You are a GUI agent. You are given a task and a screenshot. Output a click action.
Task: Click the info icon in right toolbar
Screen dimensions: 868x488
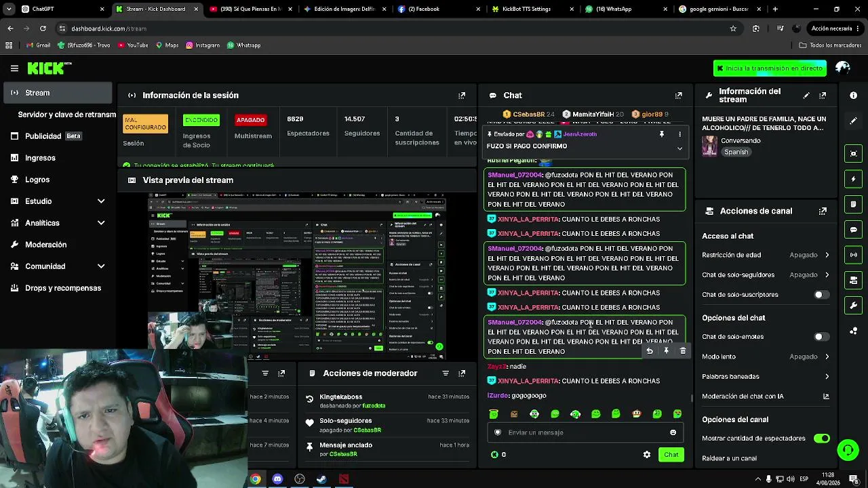coord(853,96)
